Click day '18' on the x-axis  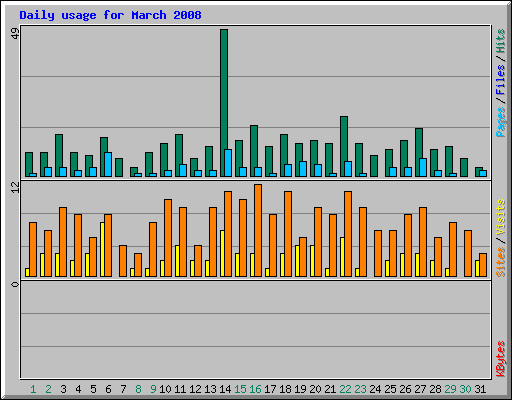tap(285, 389)
